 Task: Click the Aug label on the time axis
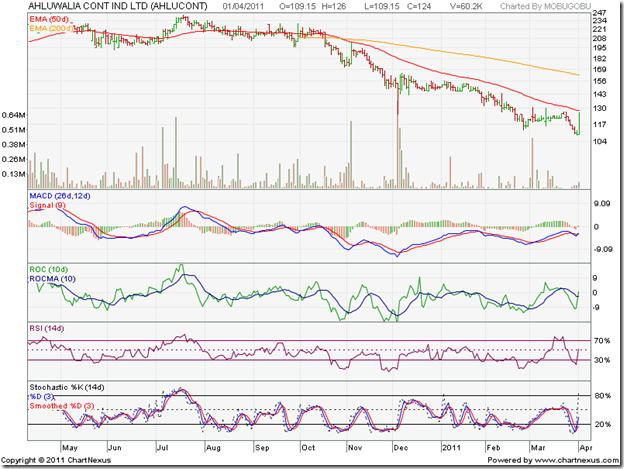tap(213, 448)
